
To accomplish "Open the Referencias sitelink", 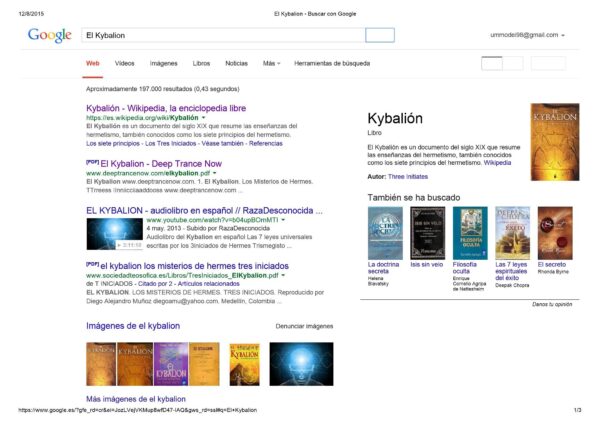I will click(266, 144).
